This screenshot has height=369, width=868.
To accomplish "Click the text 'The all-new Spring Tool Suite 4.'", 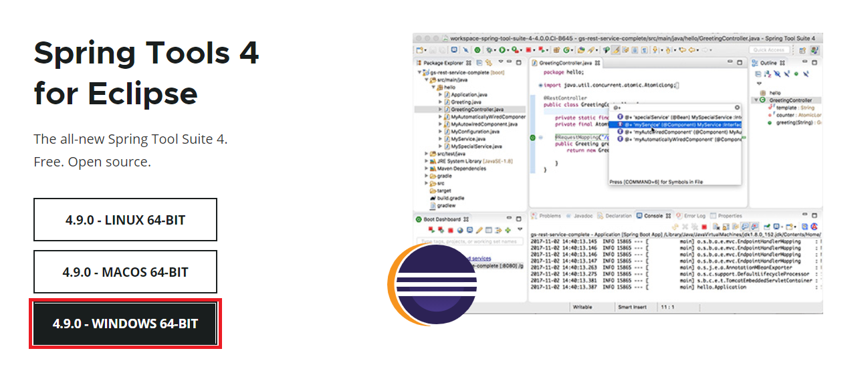I will pyautogui.click(x=130, y=140).
